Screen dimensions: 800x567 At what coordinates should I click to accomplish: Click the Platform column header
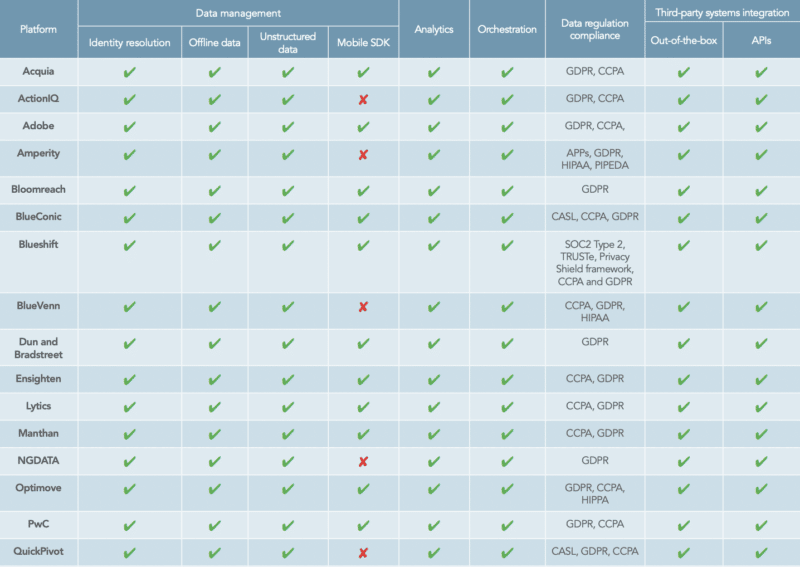point(39,29)
